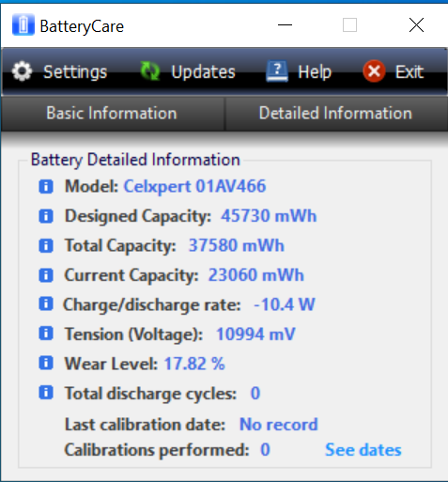Click the info icon for Total discharge cycles
Viewport: 448px width, 482px height.
46,393
